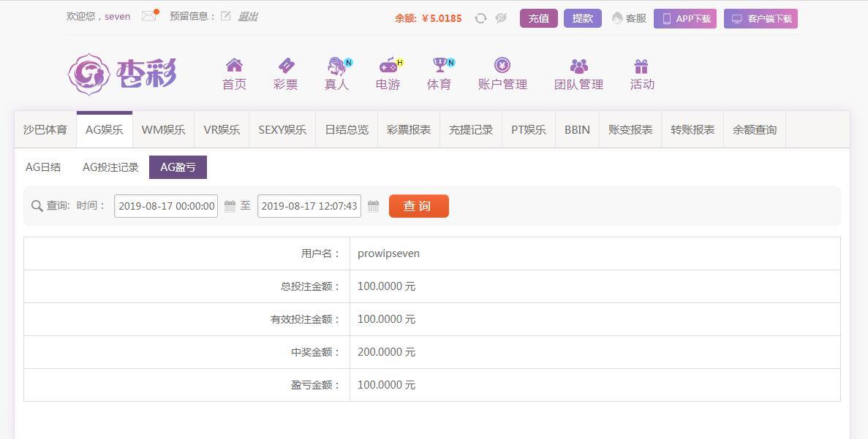Image resolution: width=868 pixels, height=439 pixels.
Task: Click the edit reserved info pencil icon
Action: [225, 16]
